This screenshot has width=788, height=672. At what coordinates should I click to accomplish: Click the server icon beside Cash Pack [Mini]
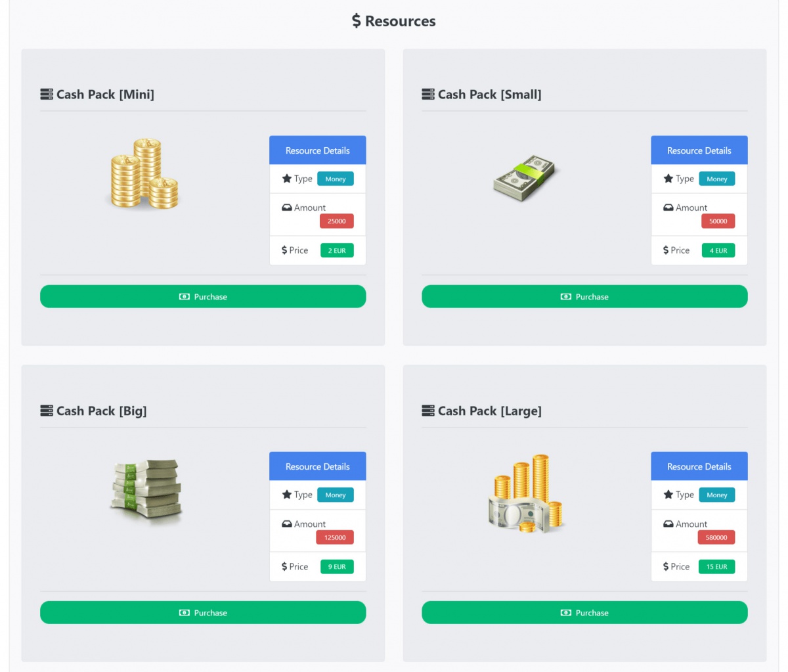pyautogui.click(x=47, y=95)
